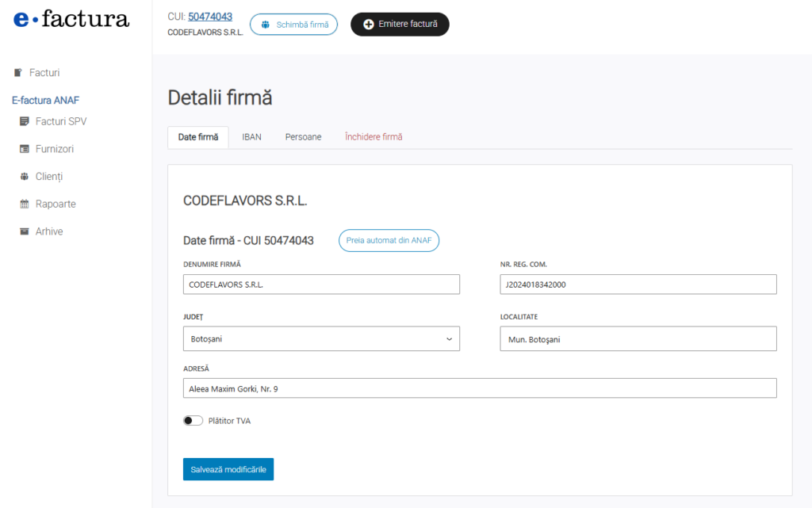Focus the Adresă text field
Viewport: 812px width, 508px height.
(x=480, y=388)
